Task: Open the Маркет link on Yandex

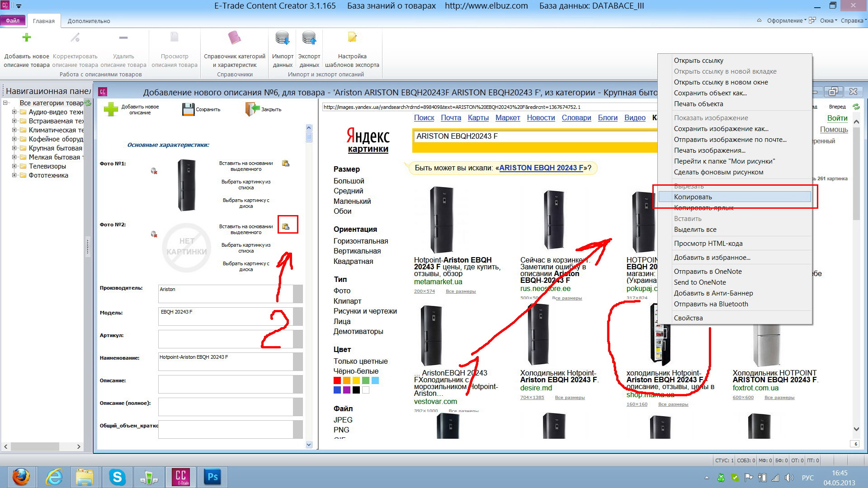Action: coord(508,118)
